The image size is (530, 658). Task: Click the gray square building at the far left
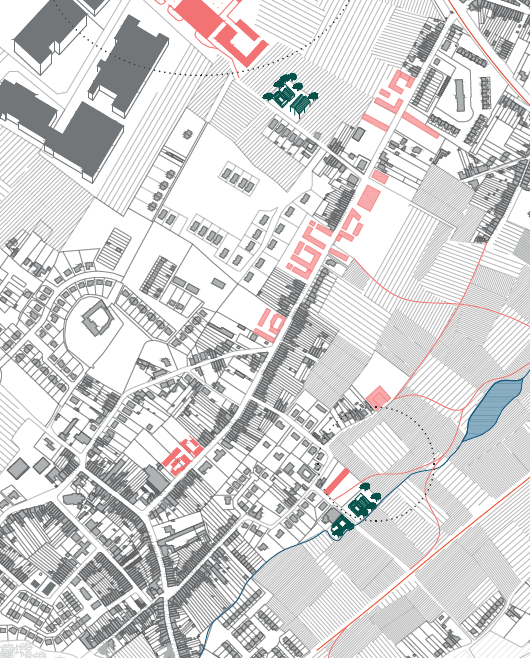(x=18, y=468)
